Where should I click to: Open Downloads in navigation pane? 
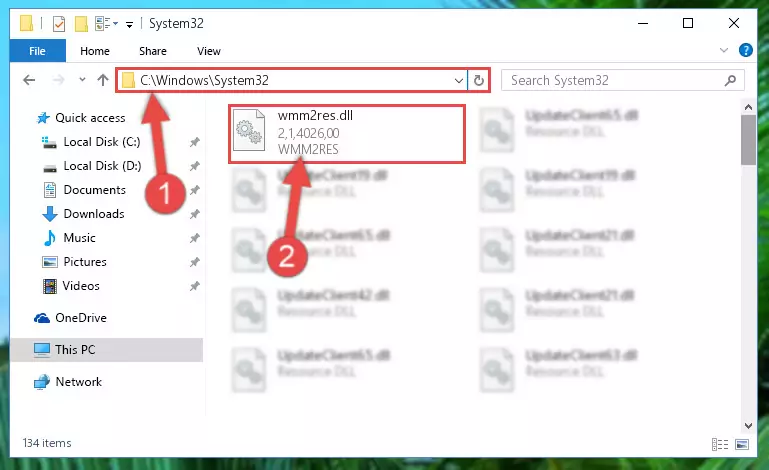[x=84, y=214]
